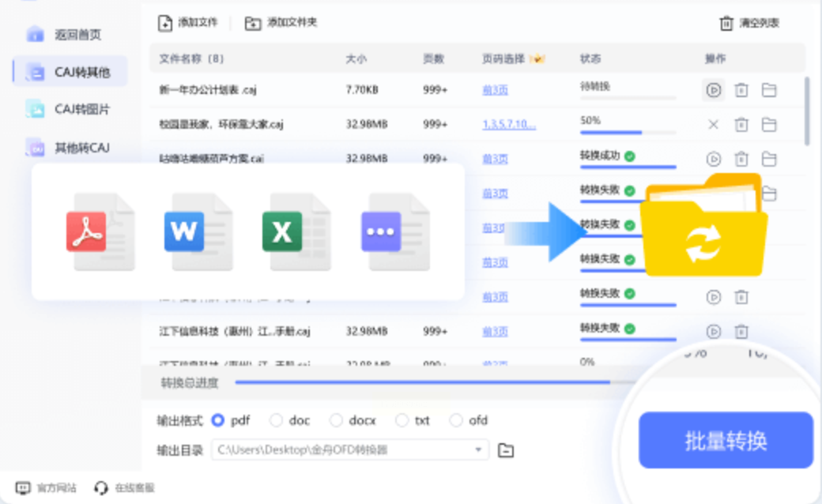Open the 前3页 link in the 转换成功 row
Image resolution: width=822 pixels, height=504 pixels.
tap(495, 159)
